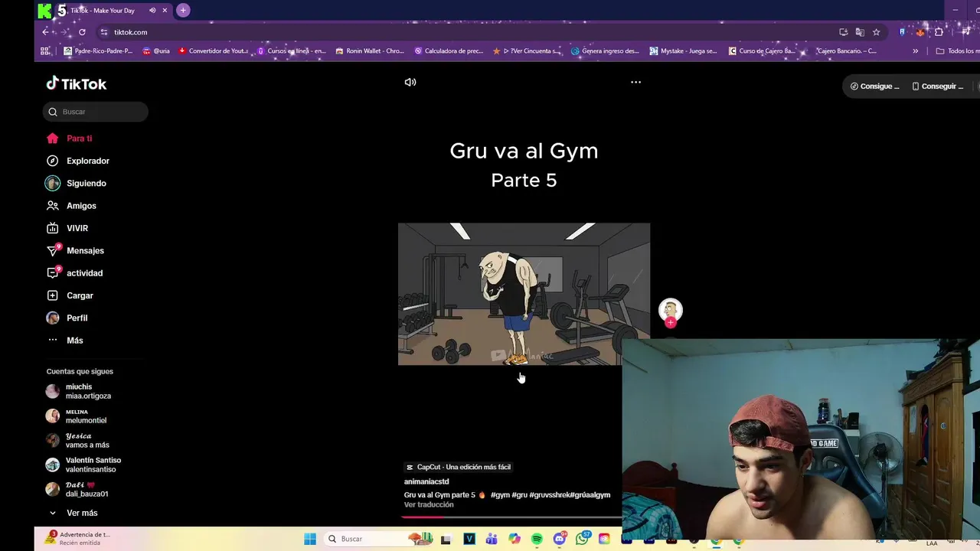Open the Cargar upload page

pos(70,295)
